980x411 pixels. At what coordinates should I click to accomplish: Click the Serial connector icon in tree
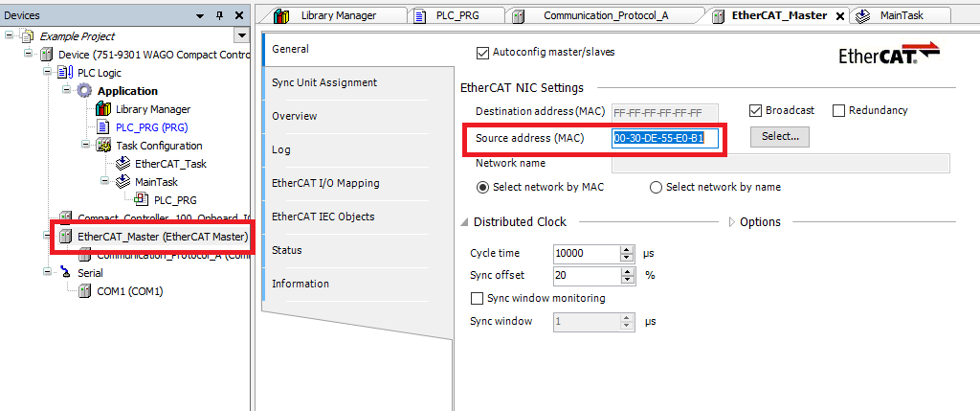tap(65, 272)
